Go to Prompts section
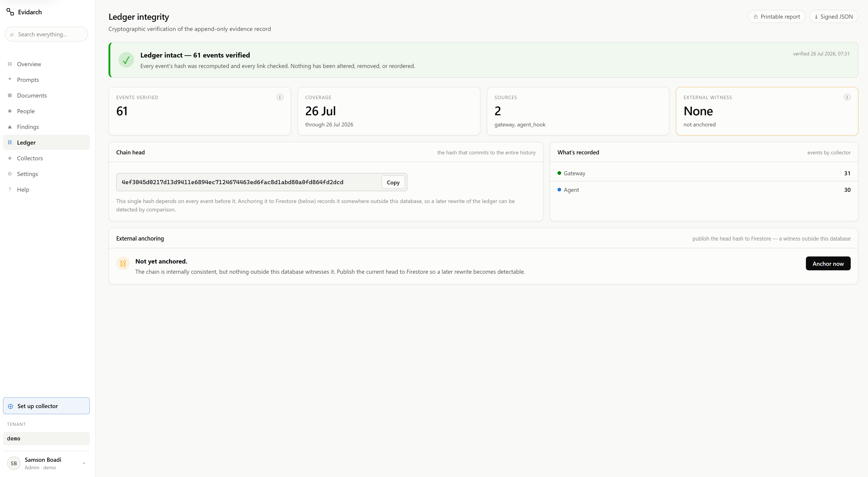 tap(46, 80)
